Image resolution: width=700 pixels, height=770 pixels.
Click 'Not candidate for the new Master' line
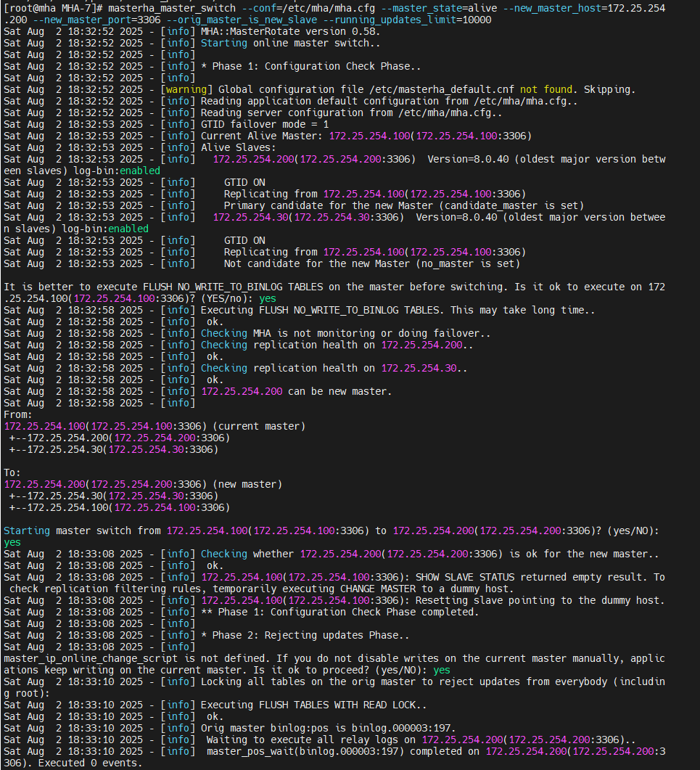[x=372, y=263]
